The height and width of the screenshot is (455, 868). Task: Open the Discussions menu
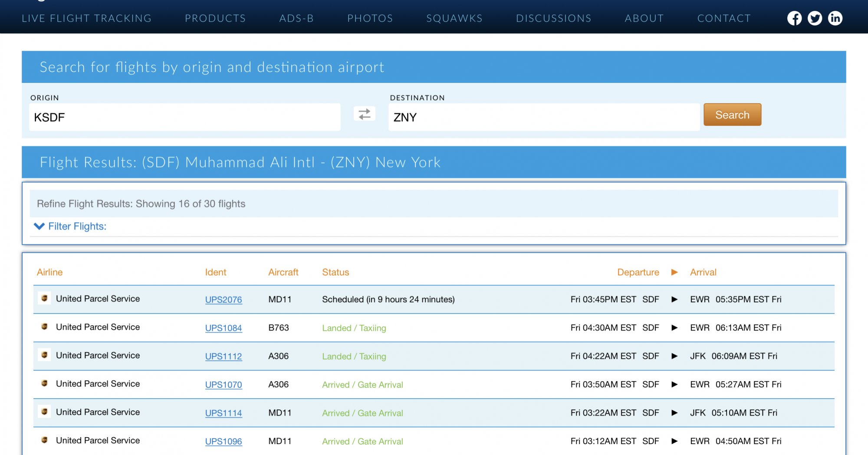coord(554,18)
